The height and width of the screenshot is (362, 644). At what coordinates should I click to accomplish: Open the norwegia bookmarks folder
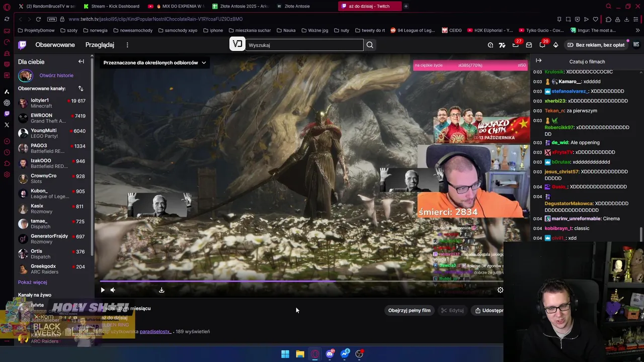coord(95,30)
